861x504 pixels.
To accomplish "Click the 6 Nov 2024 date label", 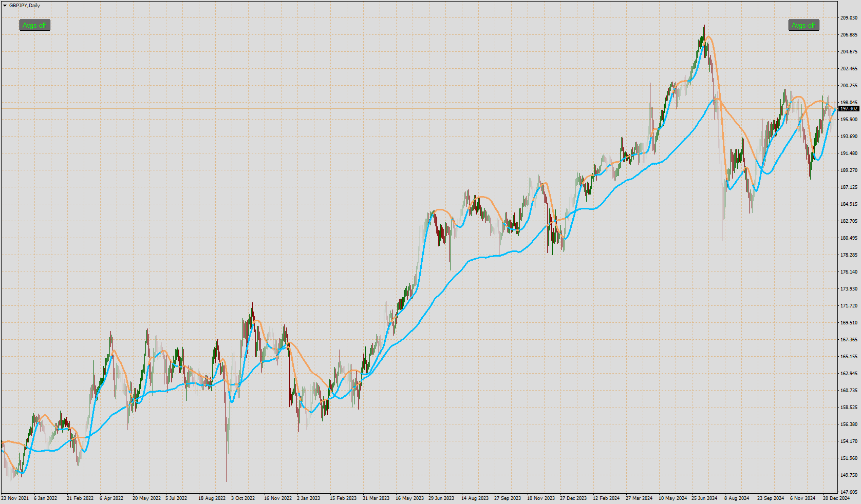I will [x=803, y=498].
